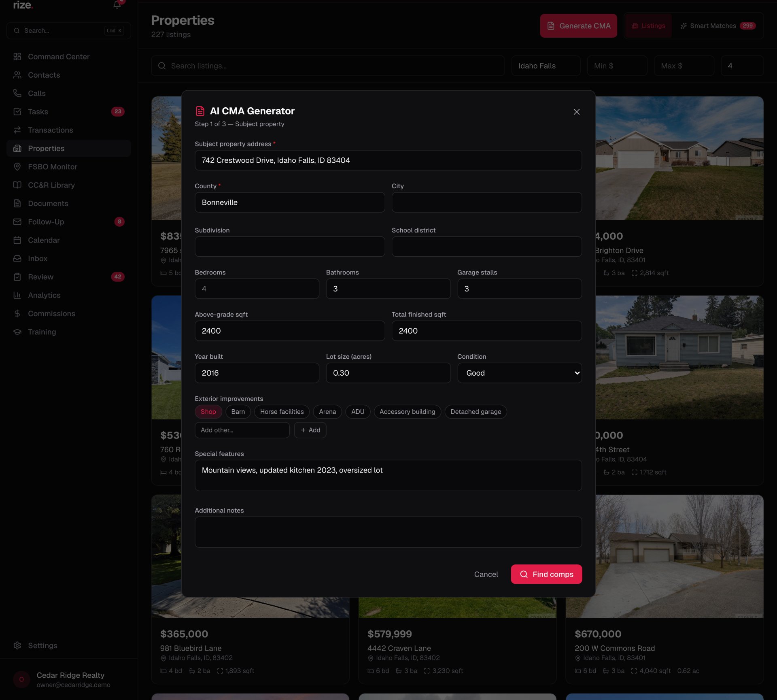Viewport: 777px width, 700px height.
Task: Toggle the Horse facilities chip
Action: pos(282,412)
